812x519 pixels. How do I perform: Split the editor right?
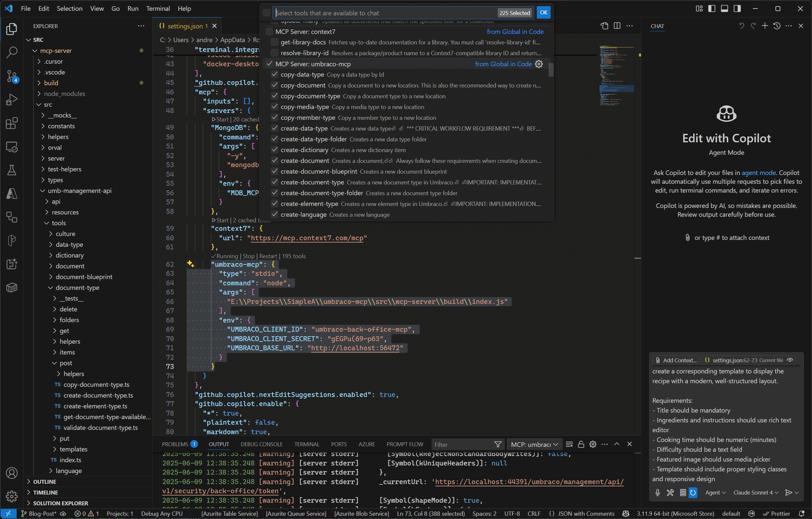[617, 26]
